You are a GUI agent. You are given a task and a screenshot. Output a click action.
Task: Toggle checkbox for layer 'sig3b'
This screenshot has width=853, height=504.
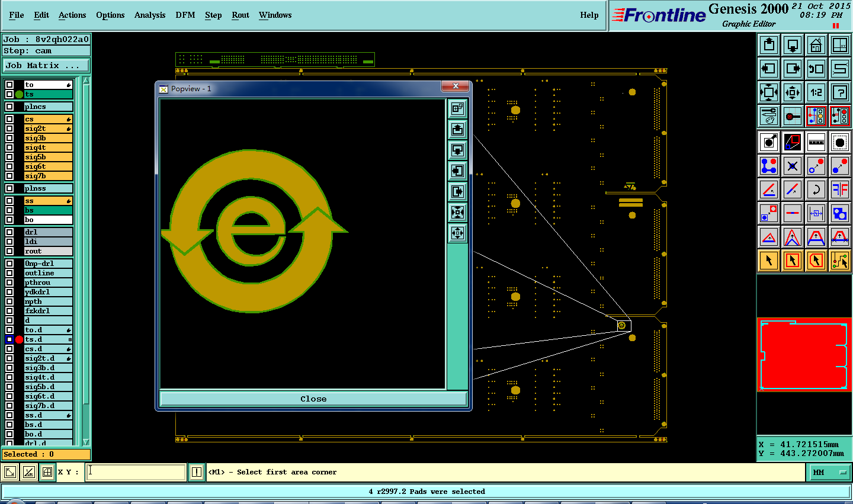[9, 138]
